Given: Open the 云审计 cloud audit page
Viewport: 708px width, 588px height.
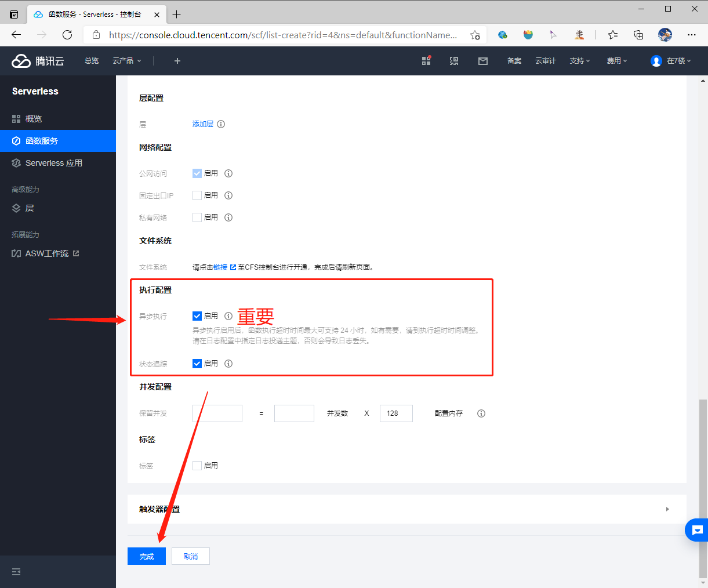Looking at the screenshot, I should click(x=545, y=60).
